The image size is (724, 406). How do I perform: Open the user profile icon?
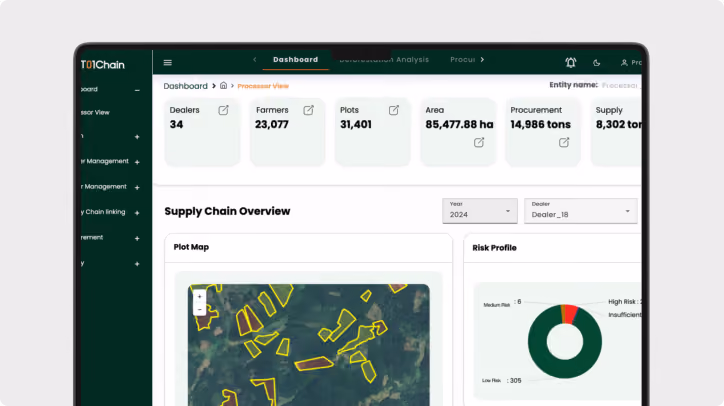point(624,63)
